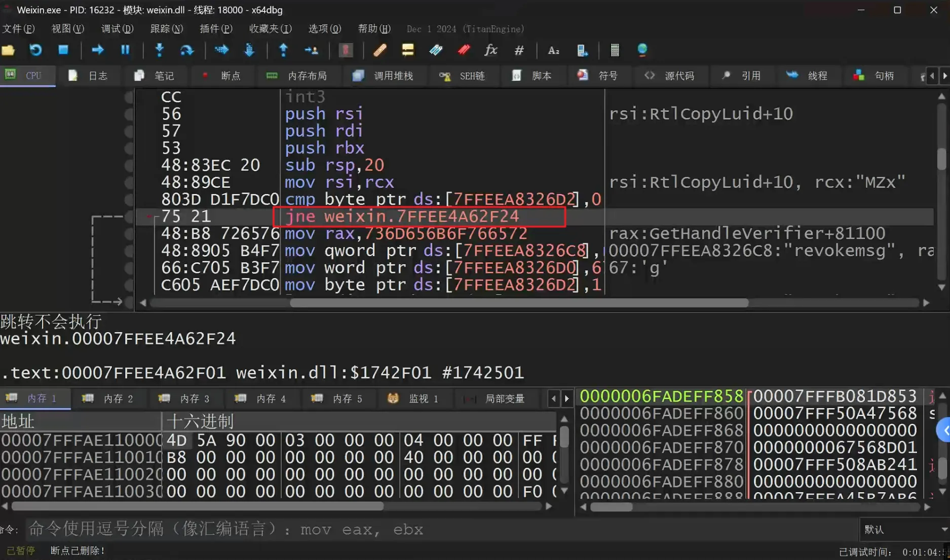This screenshot has width=950, height=560.
Task: Click the left arrow of main tab bar
Action: 932,76
